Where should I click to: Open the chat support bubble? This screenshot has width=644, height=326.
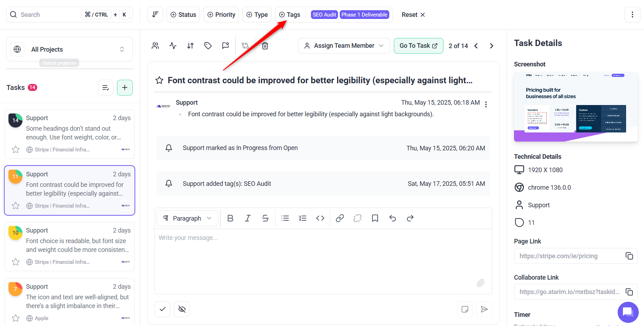tap(628, 312)
